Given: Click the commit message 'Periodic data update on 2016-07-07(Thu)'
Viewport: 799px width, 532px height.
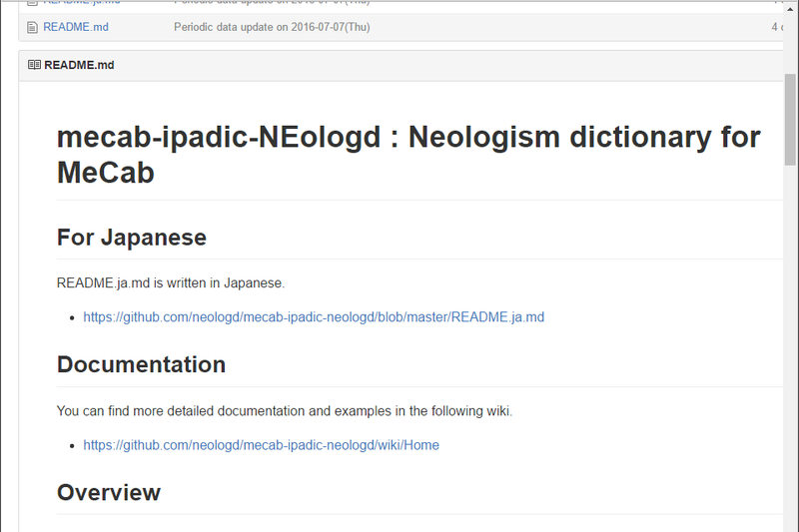Looking at the screenshot, I should [272, 27].
